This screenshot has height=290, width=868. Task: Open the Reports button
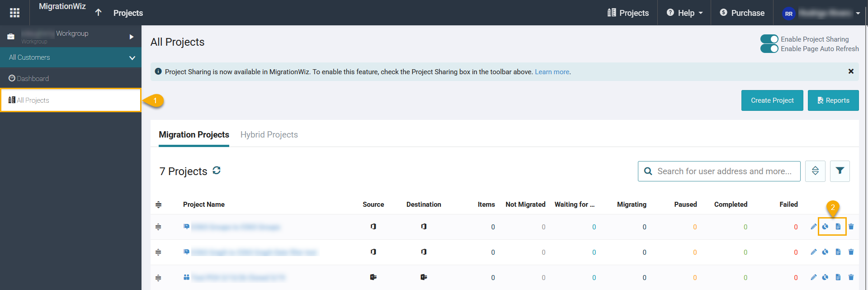(833, 100)
